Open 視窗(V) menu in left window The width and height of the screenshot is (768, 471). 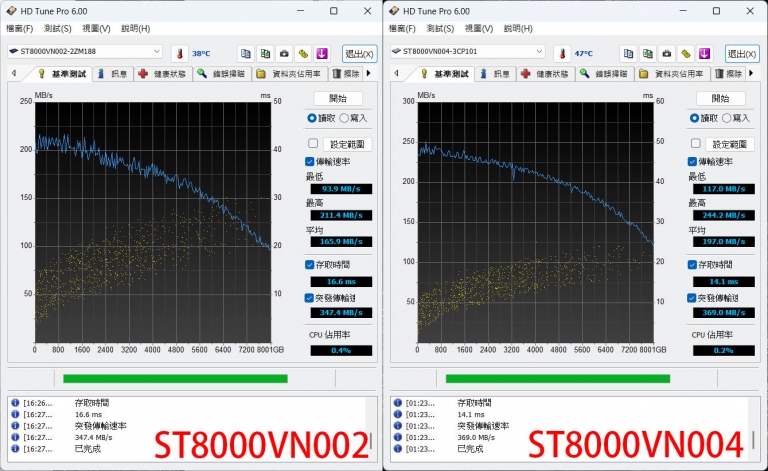(96, 28)
